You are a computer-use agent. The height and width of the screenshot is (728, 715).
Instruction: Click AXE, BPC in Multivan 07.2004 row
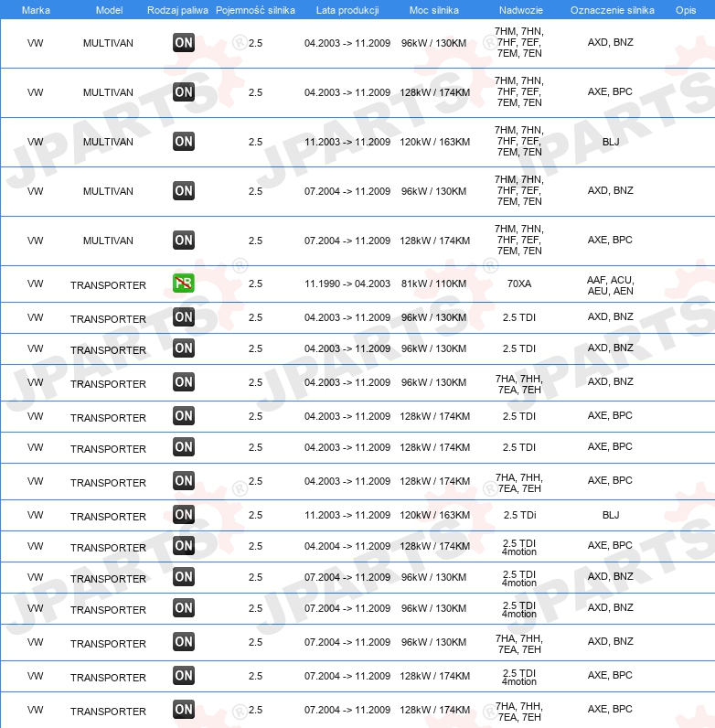point(610,240)
